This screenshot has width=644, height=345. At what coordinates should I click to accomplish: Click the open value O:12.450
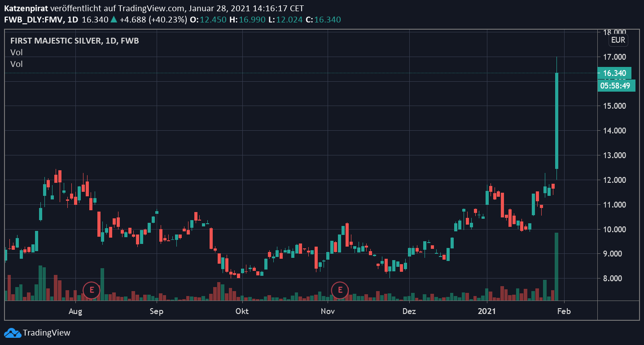tap(207, 19)
